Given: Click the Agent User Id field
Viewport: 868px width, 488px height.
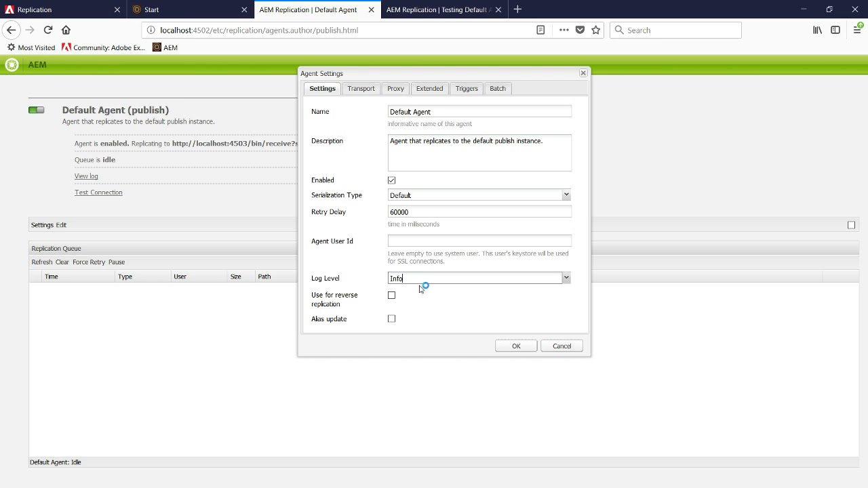Looking at the screenshot, I should point(479,241).
